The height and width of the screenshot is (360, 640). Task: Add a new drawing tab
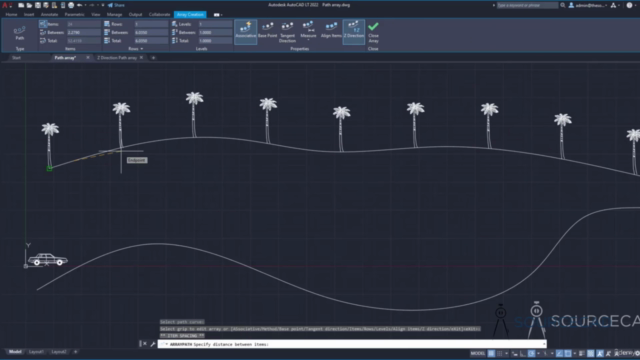click(153, 58)
